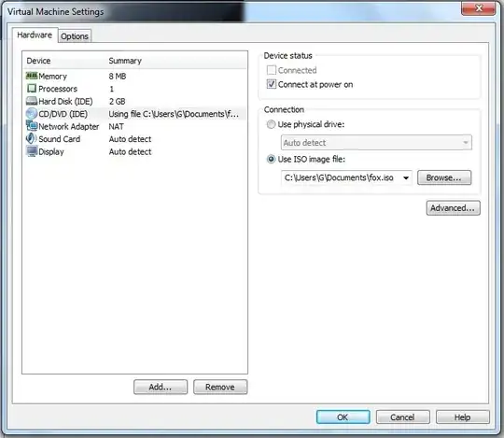Select the Memory row label

pos(52,77)
